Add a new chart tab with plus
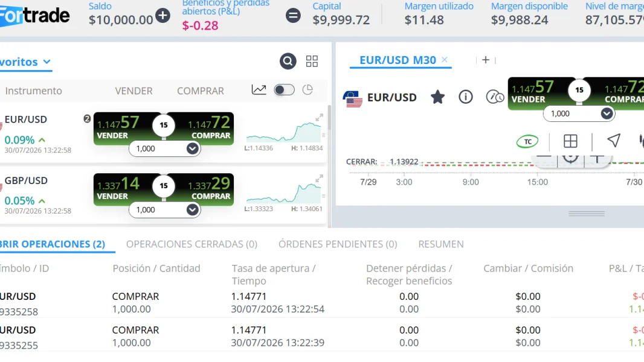The height and width of the screenshot is (362, 644). coord(486,60)
